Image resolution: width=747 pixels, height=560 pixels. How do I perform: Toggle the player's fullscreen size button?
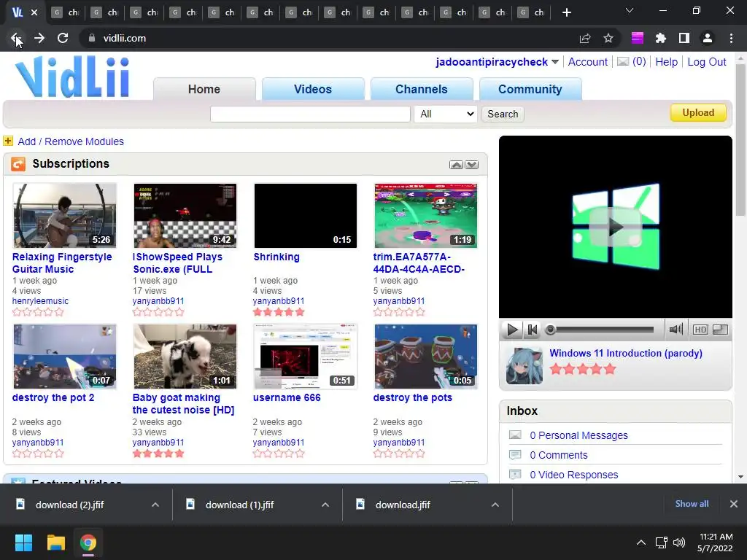coord(720,330)
